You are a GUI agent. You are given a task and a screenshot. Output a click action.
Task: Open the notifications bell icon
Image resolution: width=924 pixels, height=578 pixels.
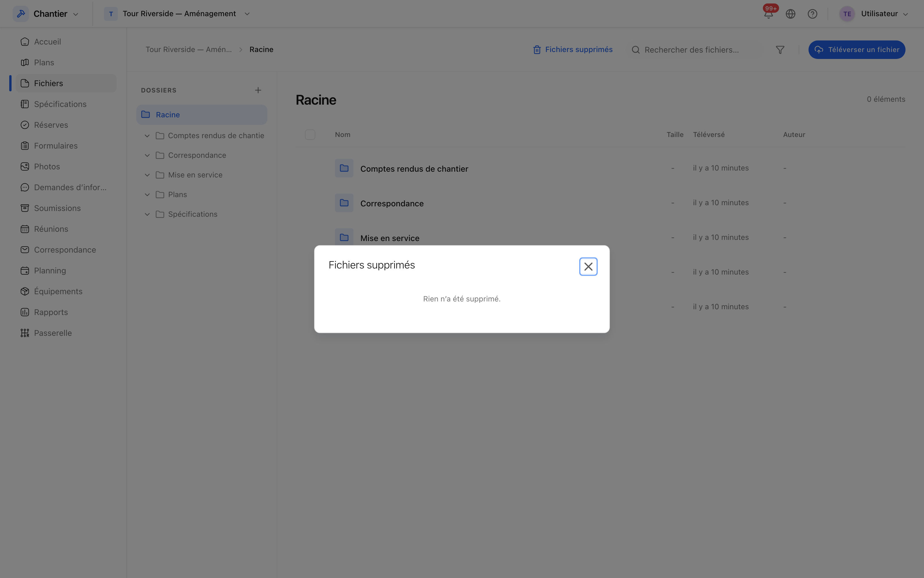click(x=769, y=14)
